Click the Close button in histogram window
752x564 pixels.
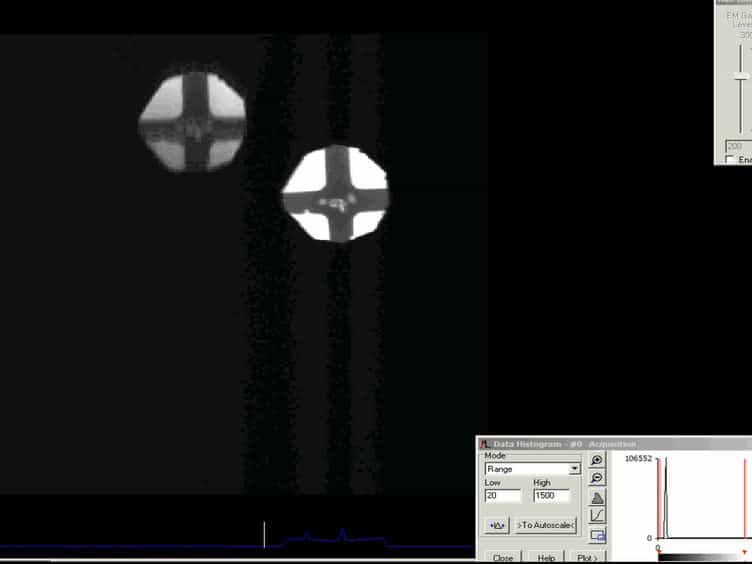coord(503,558)
